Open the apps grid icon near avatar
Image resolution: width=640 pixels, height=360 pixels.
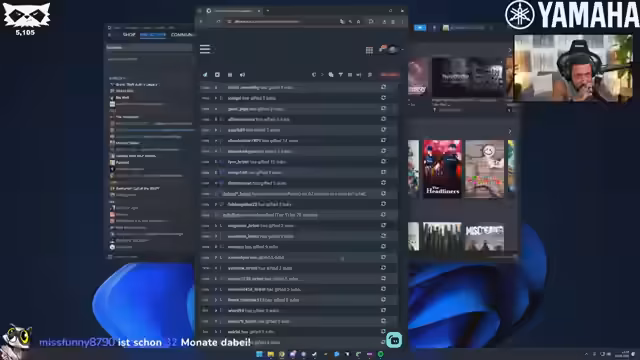point(369,50)
